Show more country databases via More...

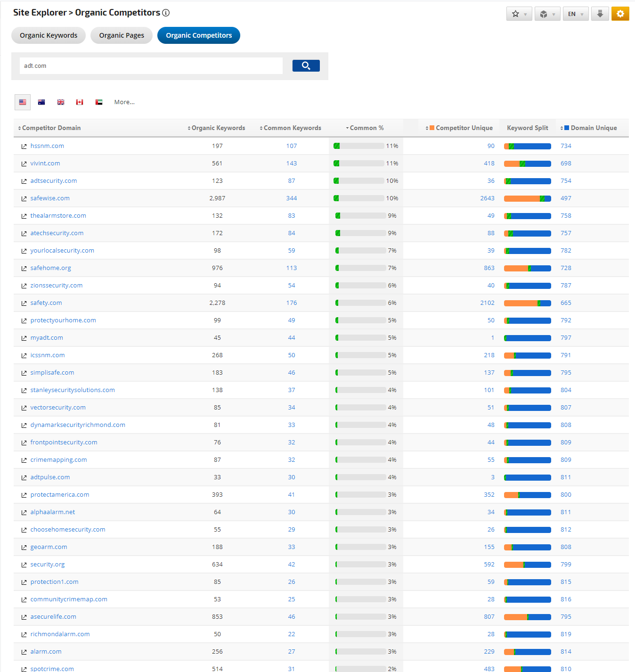[x=124, y=102]
